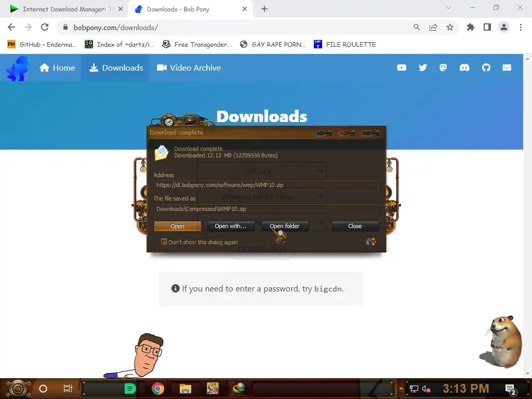Image resolution: width=532 pixels, height=399 pixels.
Task: Open Cortana search circle on taskbar
Action: (x=43, y=389)
